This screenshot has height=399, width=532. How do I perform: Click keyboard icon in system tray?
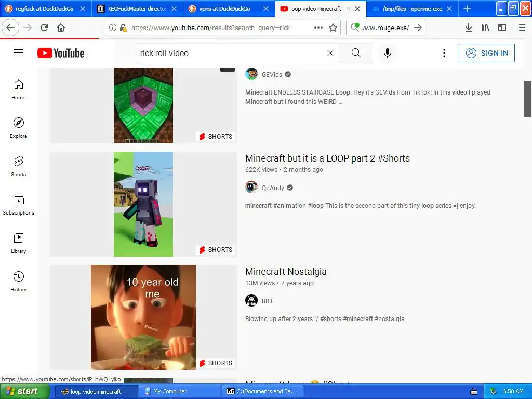474,392
